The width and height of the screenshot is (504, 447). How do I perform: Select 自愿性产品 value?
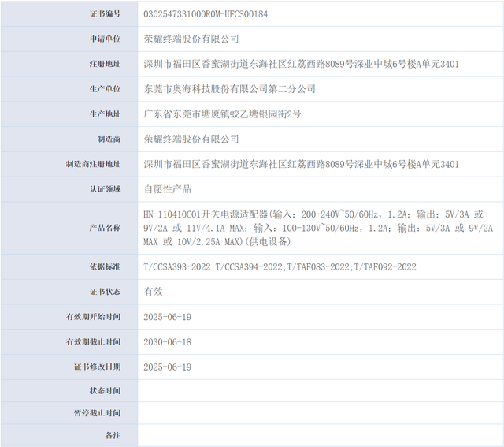tap(168, 189)
